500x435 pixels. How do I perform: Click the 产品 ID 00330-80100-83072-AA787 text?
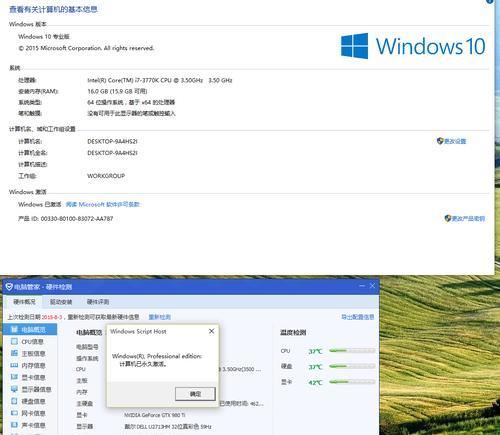point(66,219)
